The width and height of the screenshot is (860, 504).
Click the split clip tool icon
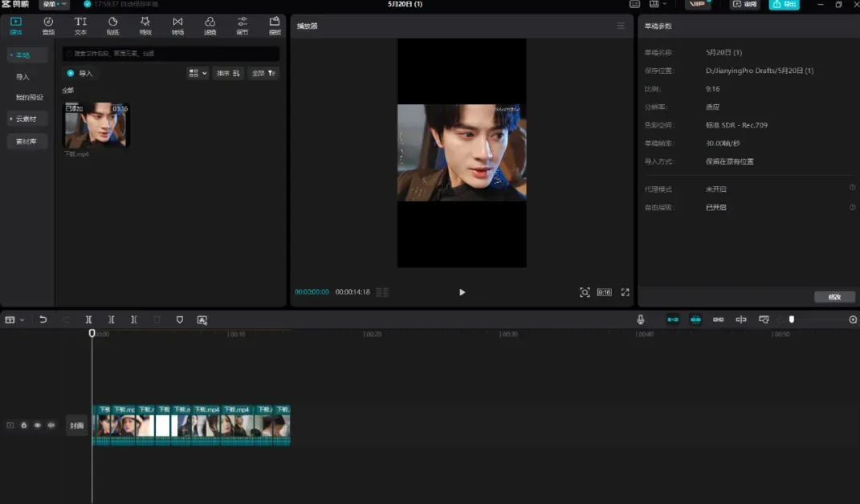tap(88, 319)
